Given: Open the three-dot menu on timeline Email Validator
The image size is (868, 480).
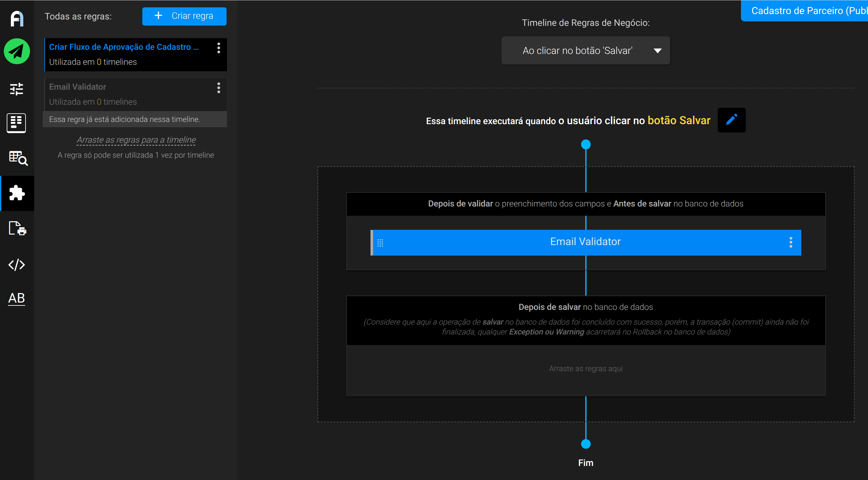Looking at the screenshot, I should pyautogui.click(x=791, y=242).
